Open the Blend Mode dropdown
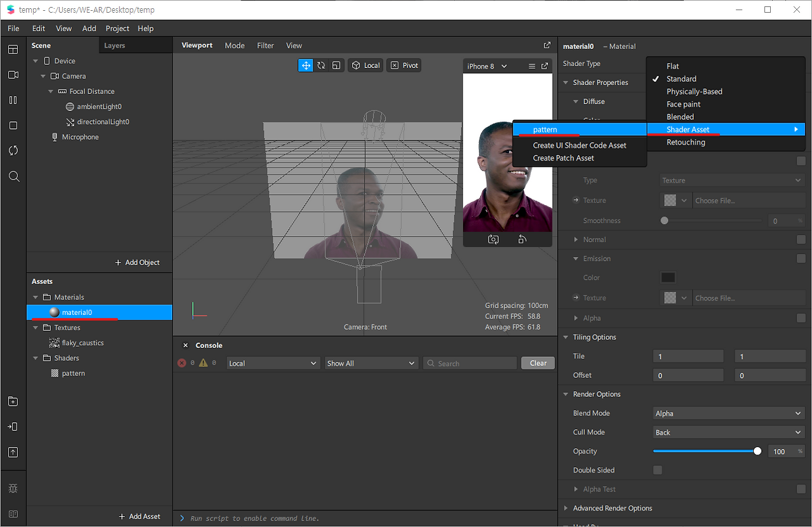The height and width of the screenshot is (527, 812). coord(728,413)
